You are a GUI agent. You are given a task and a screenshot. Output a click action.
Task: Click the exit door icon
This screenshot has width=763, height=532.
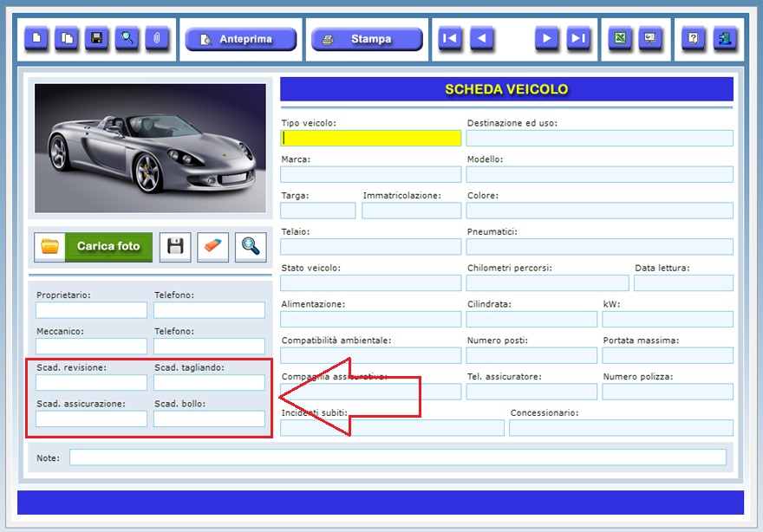pyautogui.click(x=724, y=39)
